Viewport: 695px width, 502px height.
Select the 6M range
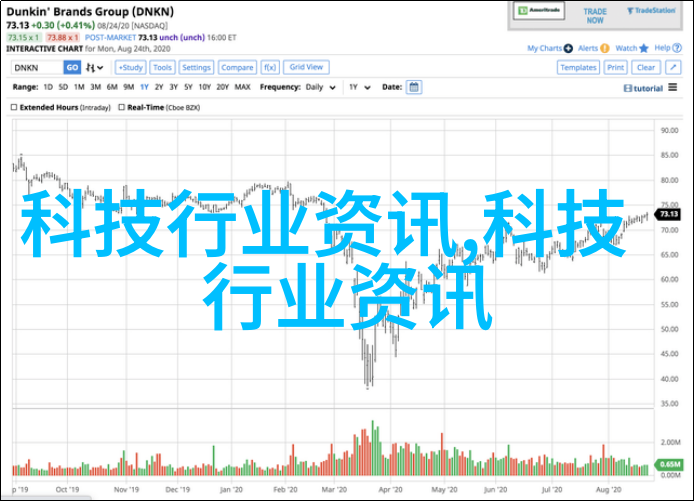point(112,87)
